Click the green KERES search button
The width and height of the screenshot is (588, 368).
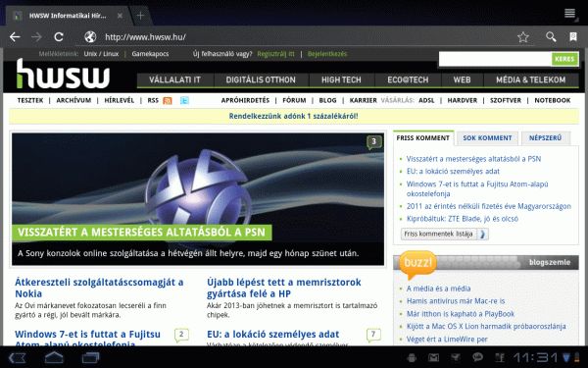point(564,59)
